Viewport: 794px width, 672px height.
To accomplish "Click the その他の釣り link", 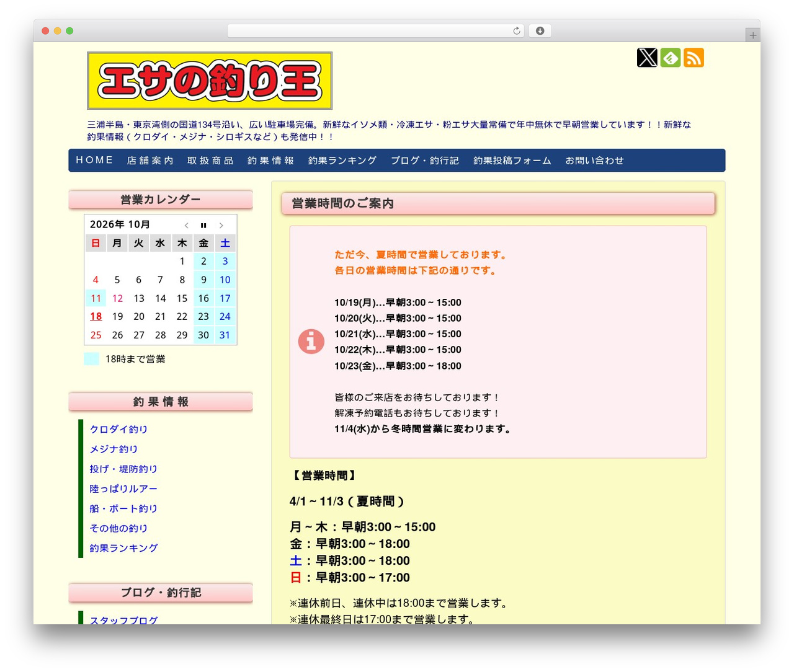I will coord(118,528).
